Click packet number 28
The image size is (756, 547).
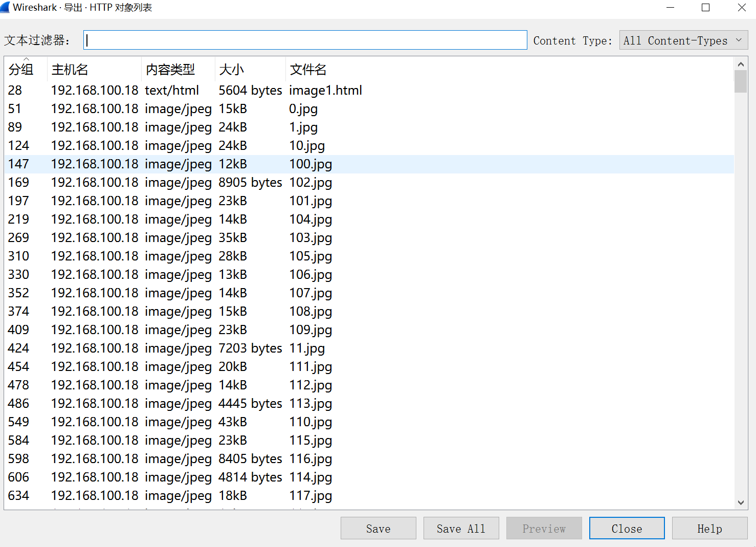tap(15, 90)
